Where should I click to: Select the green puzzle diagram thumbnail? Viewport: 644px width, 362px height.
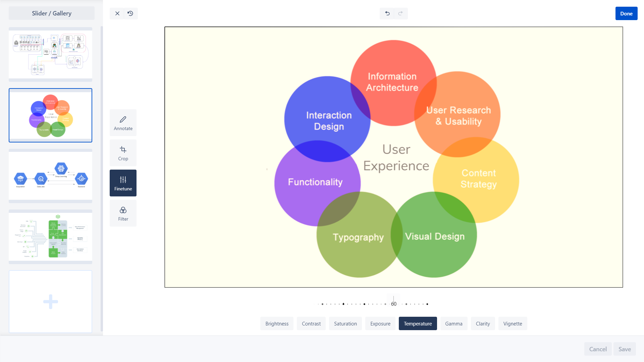pyautogui.click(x=51, y=237)
